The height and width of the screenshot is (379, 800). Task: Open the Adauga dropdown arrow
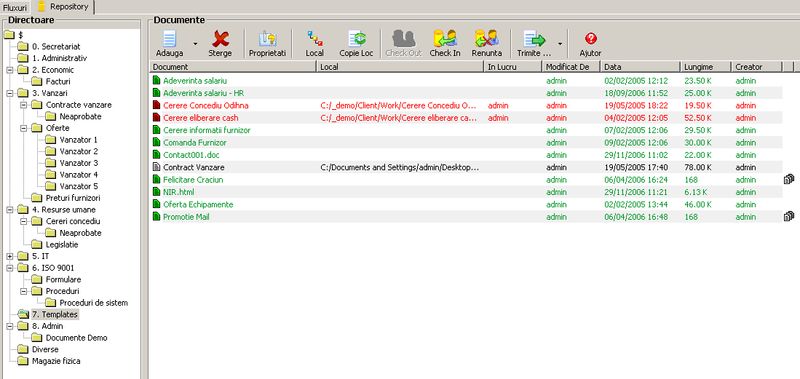click(x=195, y=43)
